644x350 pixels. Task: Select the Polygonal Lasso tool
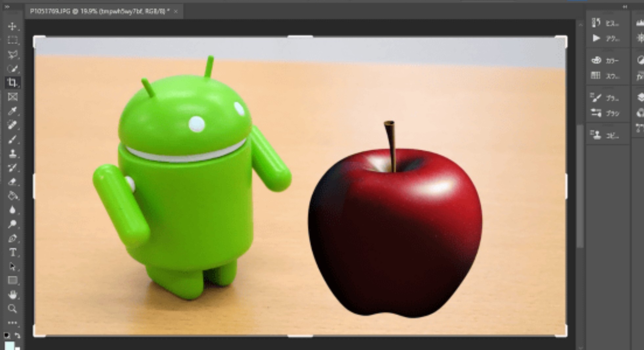[12, 55]
